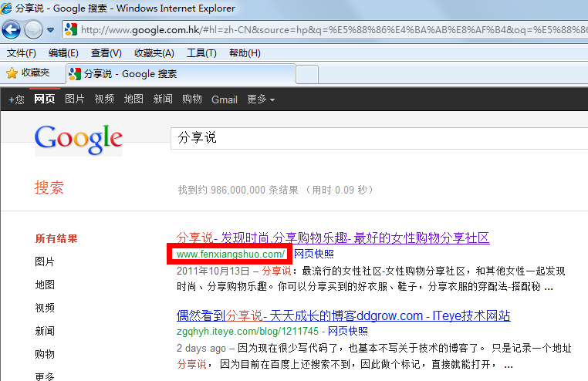
Task: Click the 收藏夹 favorites star button
Action: click(x=28, y=72)
